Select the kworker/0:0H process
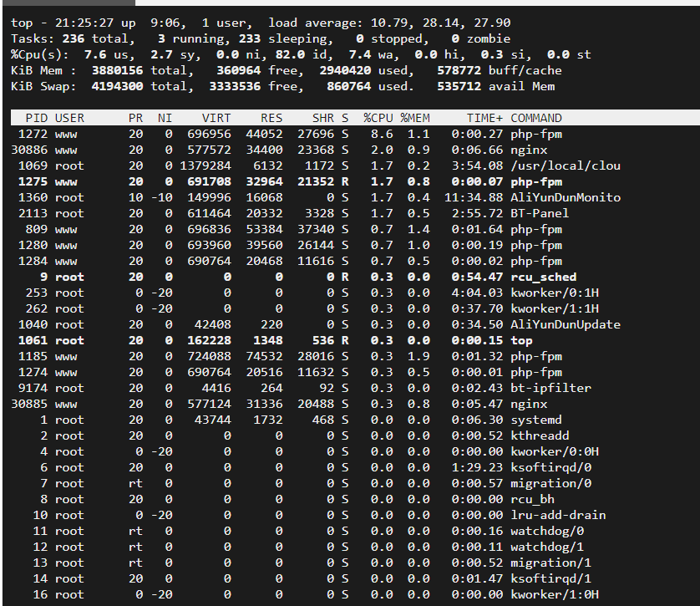The width and height of the screenshot is (700, 606). pyautogui.click(x=555, y=451)
